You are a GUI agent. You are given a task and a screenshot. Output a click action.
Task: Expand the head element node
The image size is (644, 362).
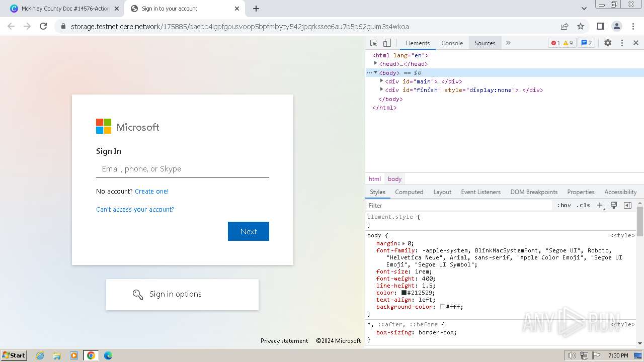[375, 63]
